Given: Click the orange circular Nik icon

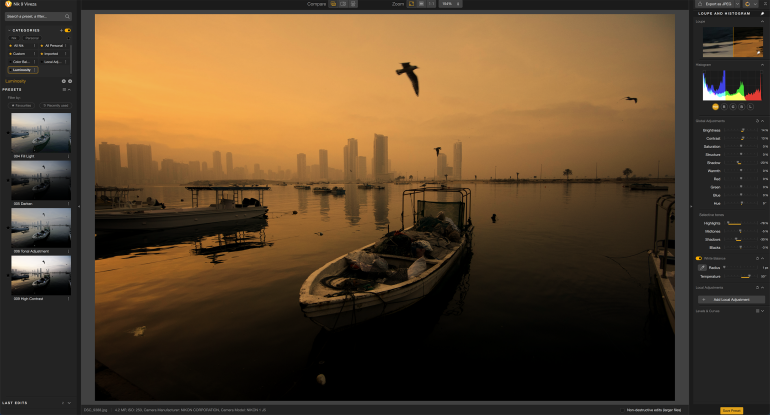Looking at the screenshot, I should pyautogui.click(x=747, y=4).
